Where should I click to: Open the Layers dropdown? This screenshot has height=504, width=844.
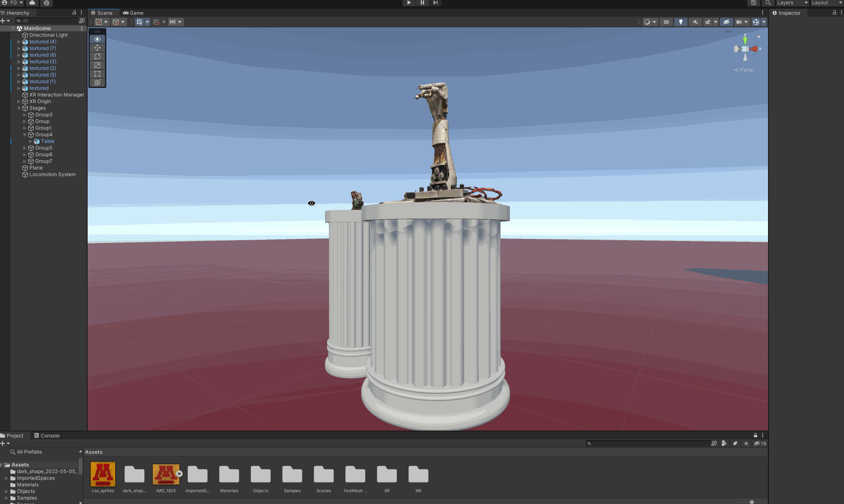click(x=792, y=2)
